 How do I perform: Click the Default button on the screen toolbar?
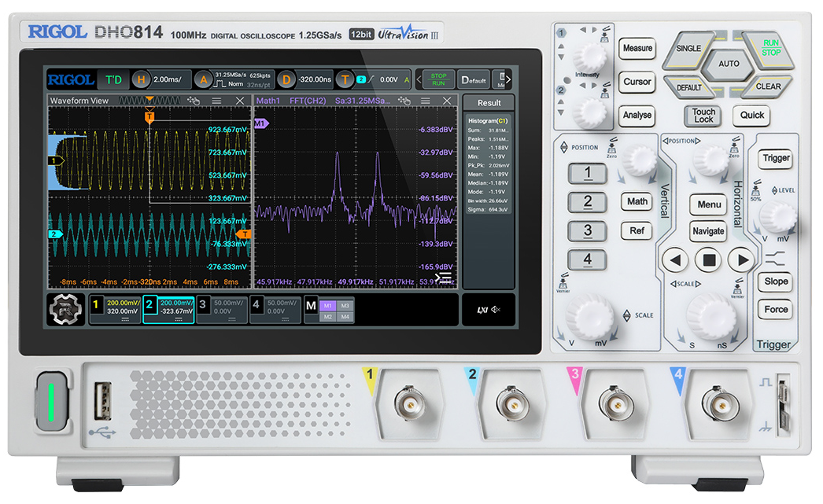click(x=474, y=80)
